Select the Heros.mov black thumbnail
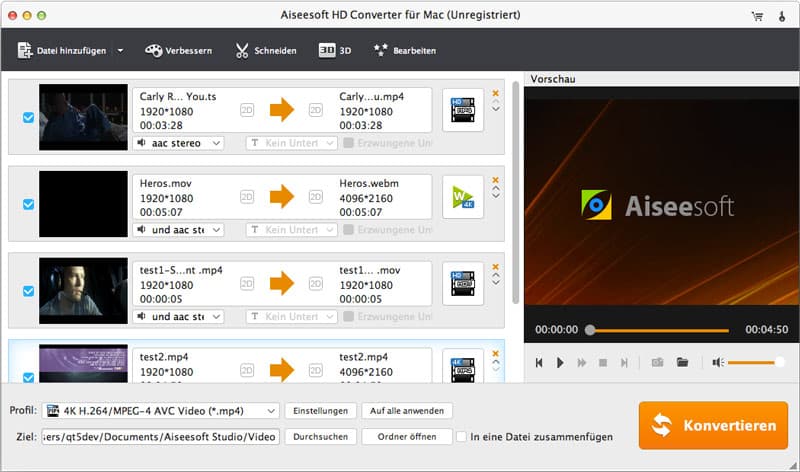 (83, 204)
